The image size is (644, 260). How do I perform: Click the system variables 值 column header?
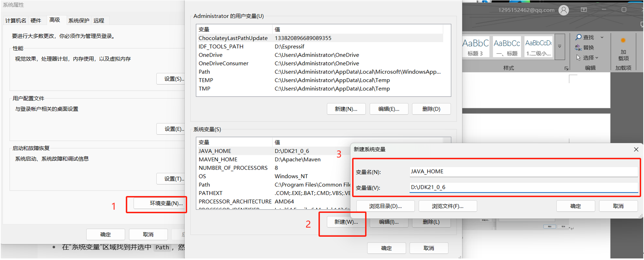click(358, 142)
